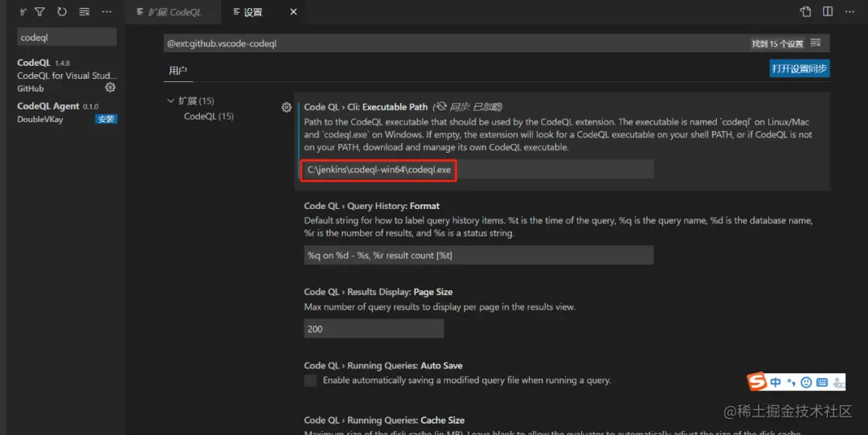Install the CodeQL Agent extension
This screenshot has height=435, width=868.
pyautogui.click(x=106, y=119)
